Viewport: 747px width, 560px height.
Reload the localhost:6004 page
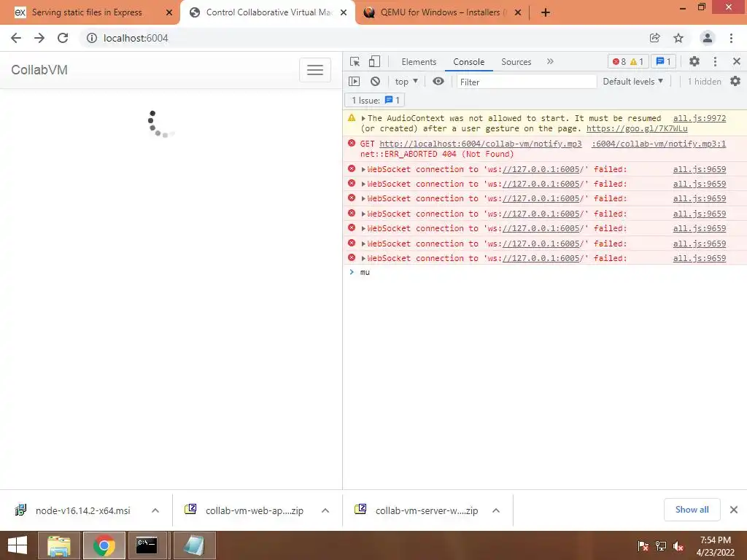(x=63, y=38)
